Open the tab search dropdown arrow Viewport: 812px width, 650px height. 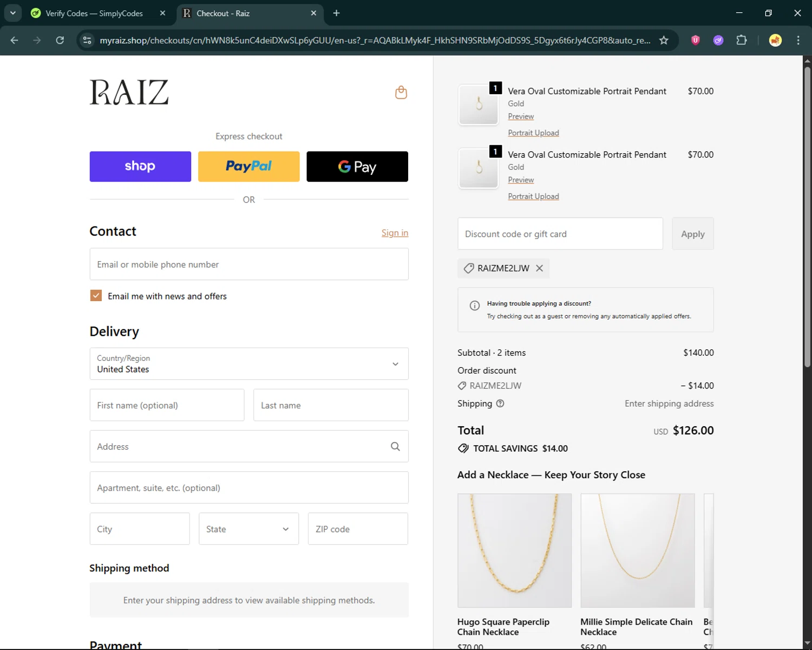pyautogui.click(x=12, y=13)
